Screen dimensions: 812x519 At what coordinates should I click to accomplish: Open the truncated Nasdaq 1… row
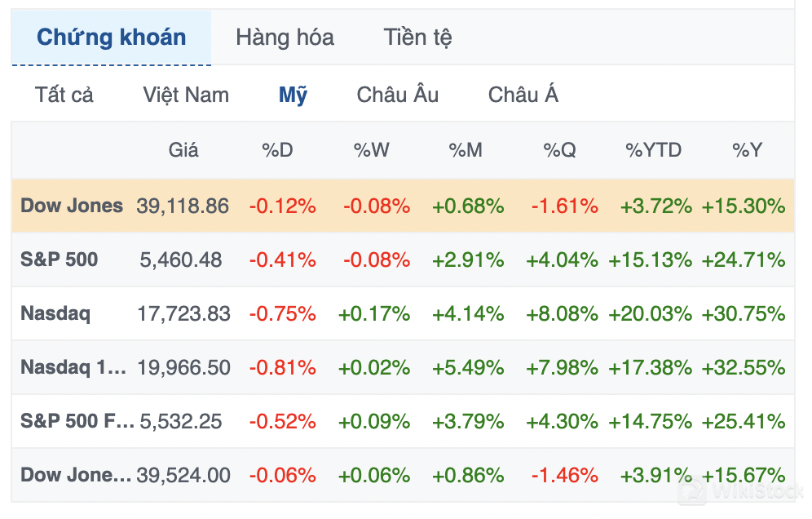[73, 367]
